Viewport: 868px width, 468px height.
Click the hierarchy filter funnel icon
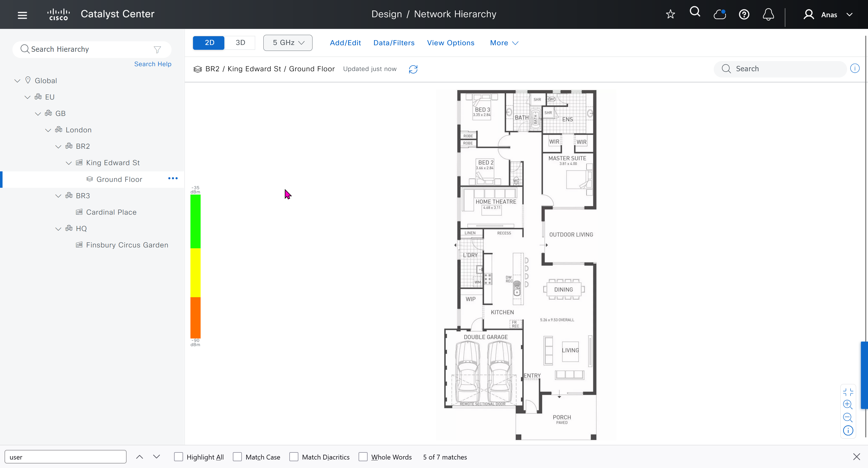tap(157, 49)
